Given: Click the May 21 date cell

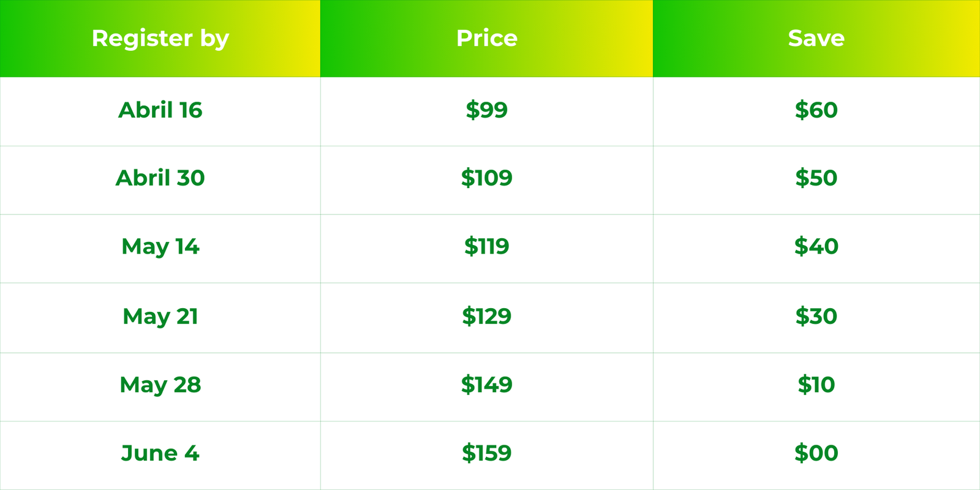Looking at the screenshot, I should [x=160, y=318].
